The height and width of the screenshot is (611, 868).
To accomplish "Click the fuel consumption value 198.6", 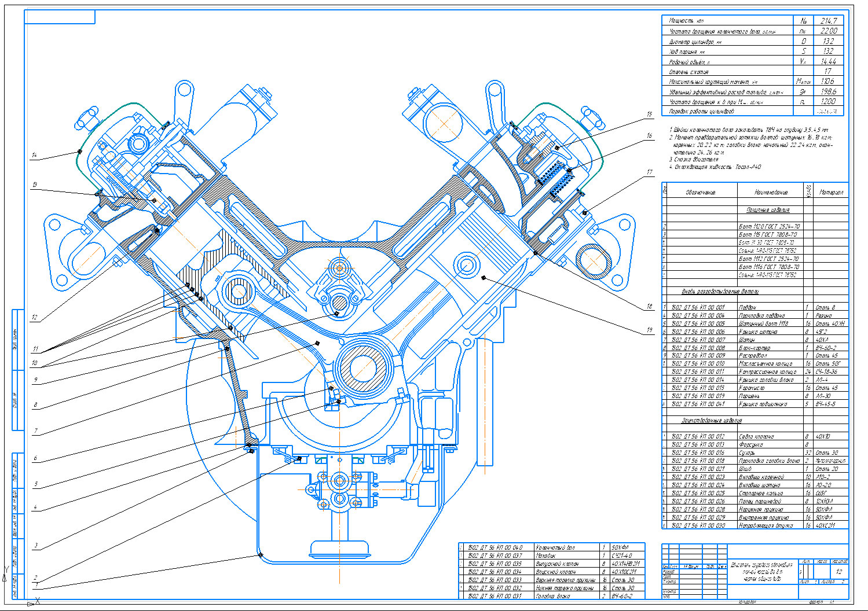I will [828, 91].
